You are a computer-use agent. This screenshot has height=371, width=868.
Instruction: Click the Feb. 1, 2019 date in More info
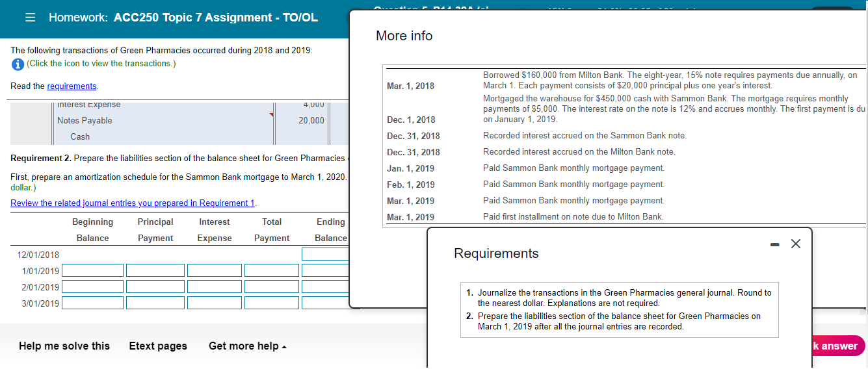(411, 185)
